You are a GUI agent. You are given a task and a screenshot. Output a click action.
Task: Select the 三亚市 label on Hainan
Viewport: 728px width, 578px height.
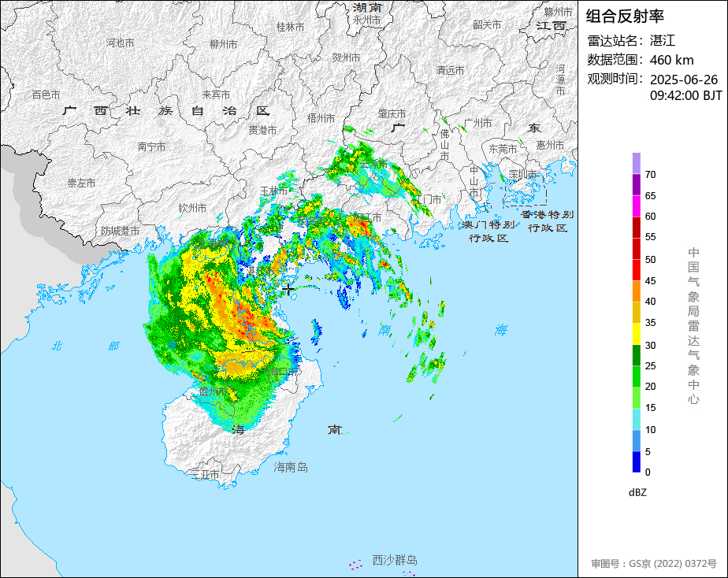point(205,475)
